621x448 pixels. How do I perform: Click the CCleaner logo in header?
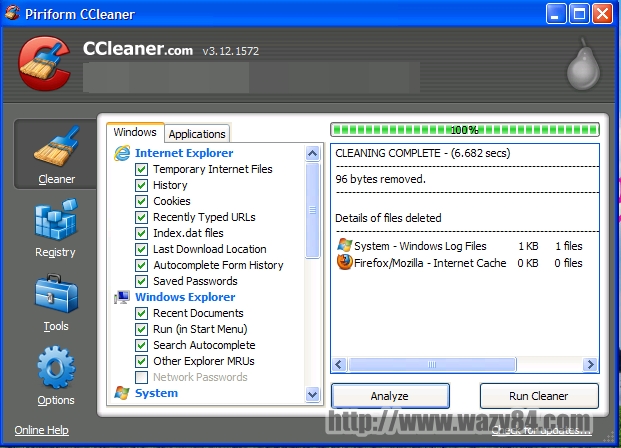(x=44, y=63)
